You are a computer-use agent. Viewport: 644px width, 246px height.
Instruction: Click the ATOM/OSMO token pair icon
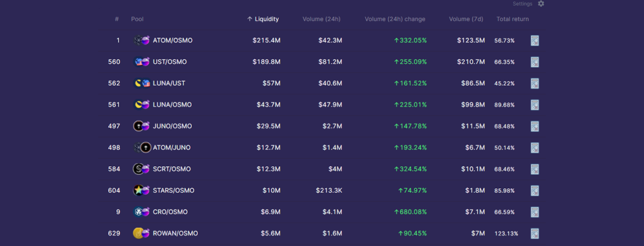[141, 41]
